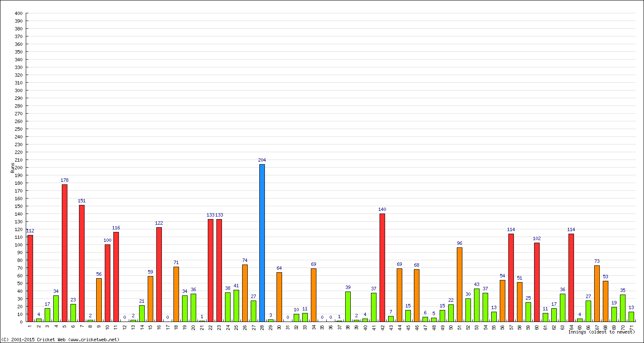This screenshot has width=644, height=343.
Task: Select the red bar for innings 23
Action: (219, 270)
